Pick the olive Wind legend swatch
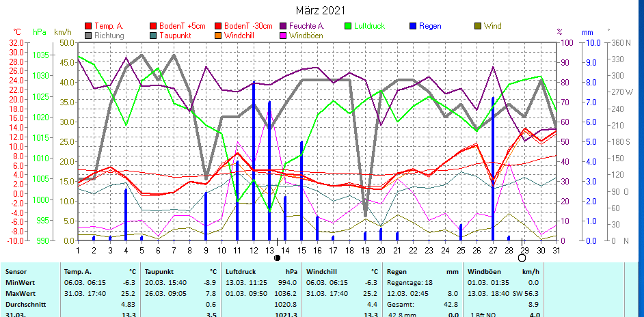Image resolution: width=644 pixels, height=317 pixels. point(478,26)
